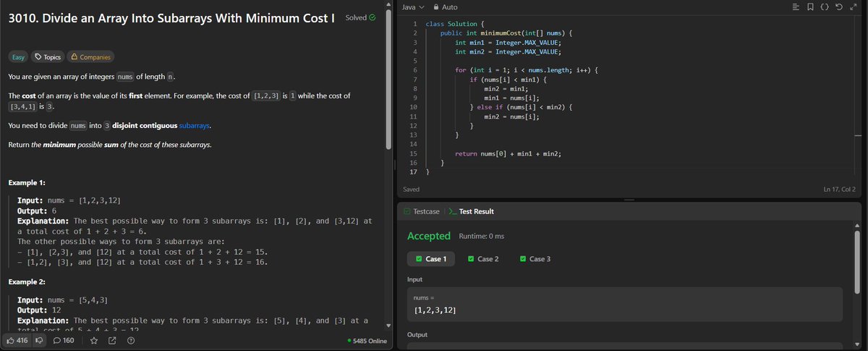
Task: Select Case 3 result
Action: point(535,258)
